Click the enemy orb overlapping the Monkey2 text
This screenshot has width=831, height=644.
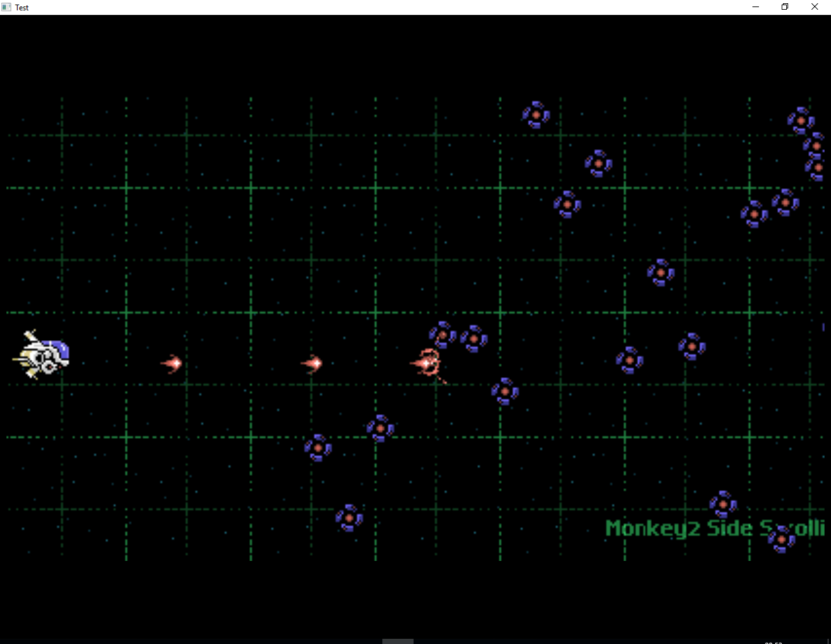[781, 539]
